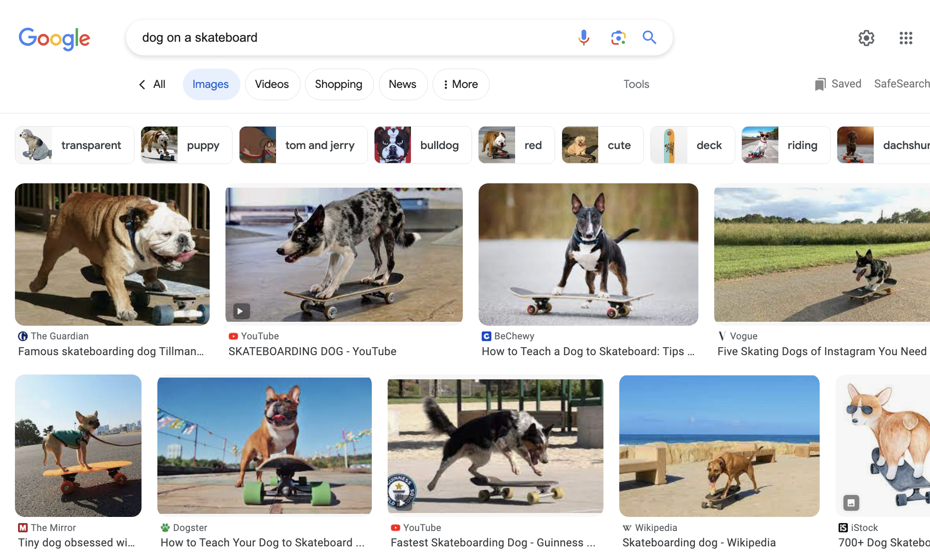Click the back chevron next to All
This screenshot has width=930, height=560.
click(142, 84)
